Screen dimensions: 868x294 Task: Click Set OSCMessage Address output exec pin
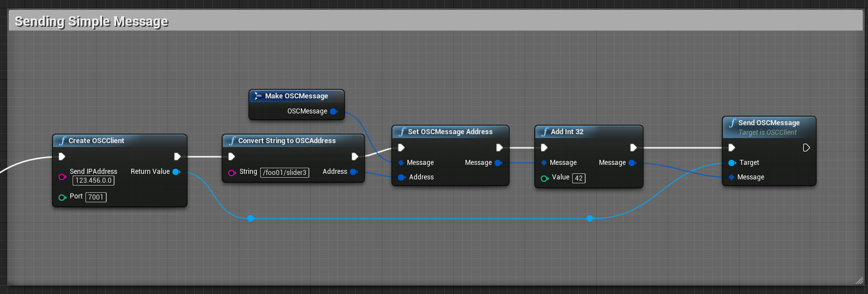(x=499, y=148)
